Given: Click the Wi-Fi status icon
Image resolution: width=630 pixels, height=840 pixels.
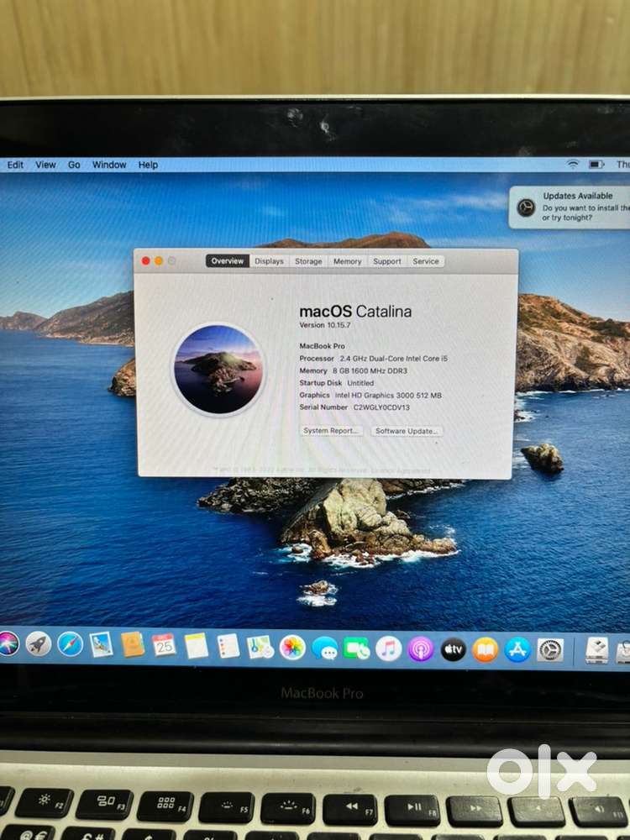Looking at the screenshot, I should 573,165.
